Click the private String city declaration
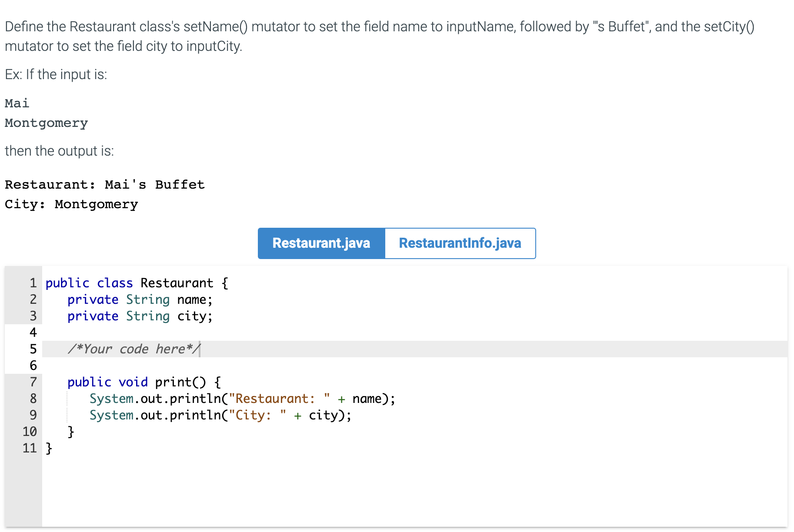 point(139,316)
